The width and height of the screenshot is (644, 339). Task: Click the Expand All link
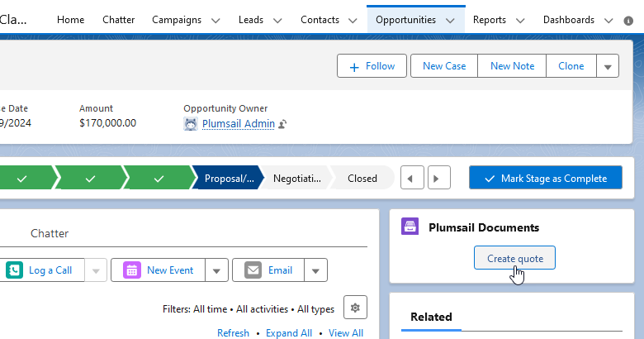click(289, 333)
